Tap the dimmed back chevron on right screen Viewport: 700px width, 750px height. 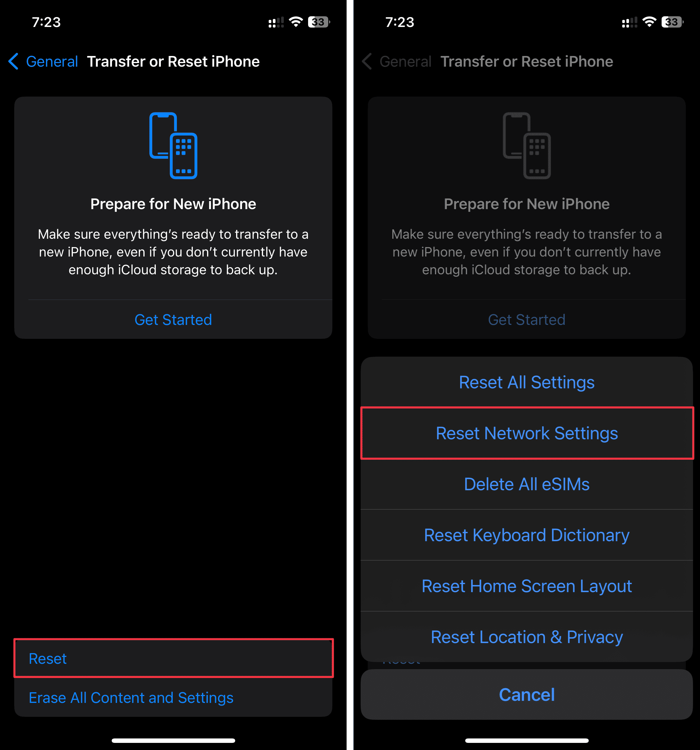tap(367, 62)
